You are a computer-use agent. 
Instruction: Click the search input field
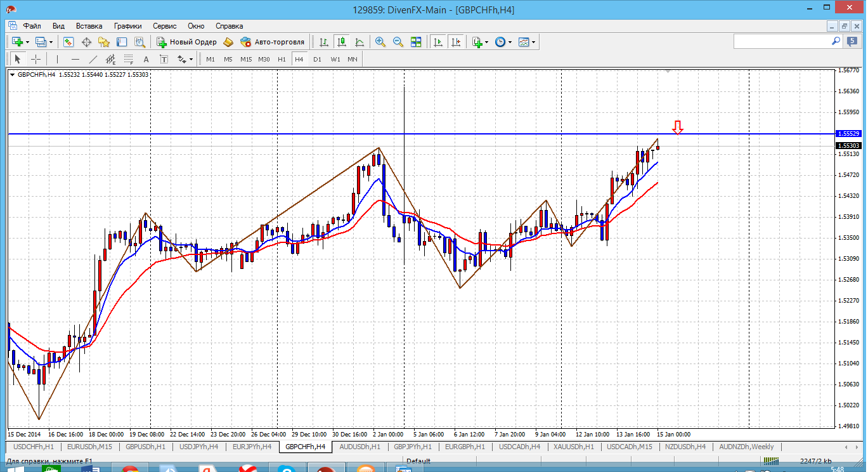click(781, 41)
